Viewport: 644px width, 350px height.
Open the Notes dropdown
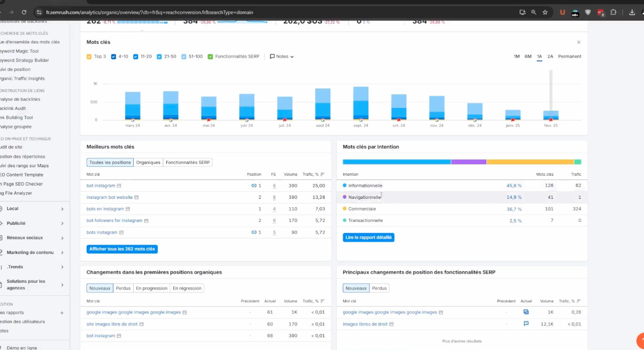[x=282, y=57]
